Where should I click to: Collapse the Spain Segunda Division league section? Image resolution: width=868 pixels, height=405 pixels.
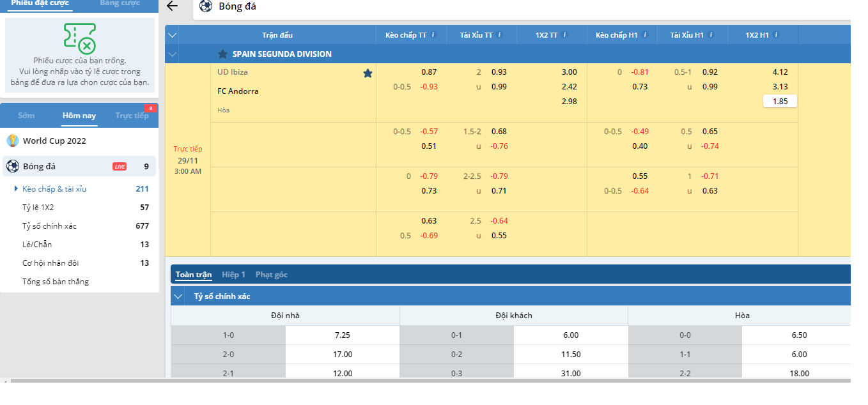coord(172,54)
